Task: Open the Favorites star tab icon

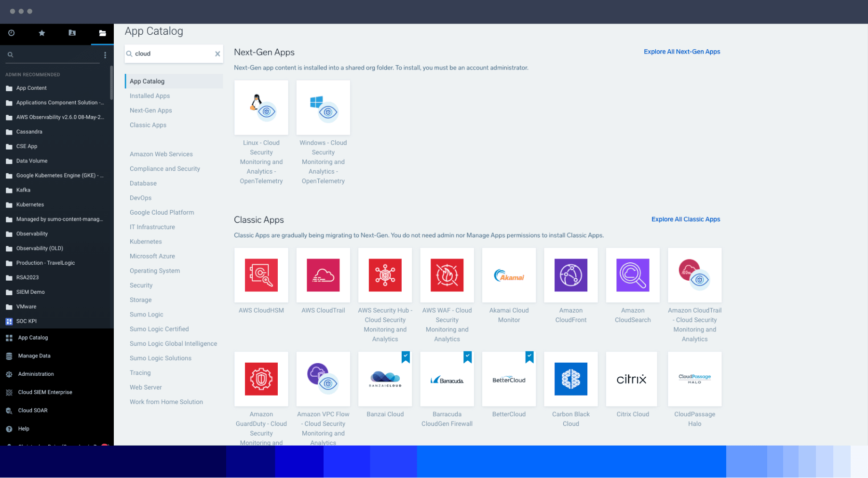Action: [42, 33]
